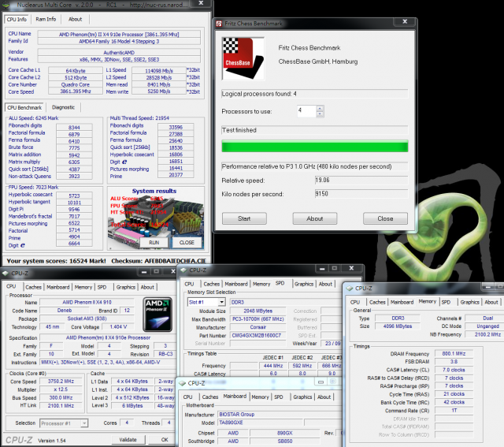Click OK button in CPU-Z CPU window
504x447 pixels.
point(165,440)
